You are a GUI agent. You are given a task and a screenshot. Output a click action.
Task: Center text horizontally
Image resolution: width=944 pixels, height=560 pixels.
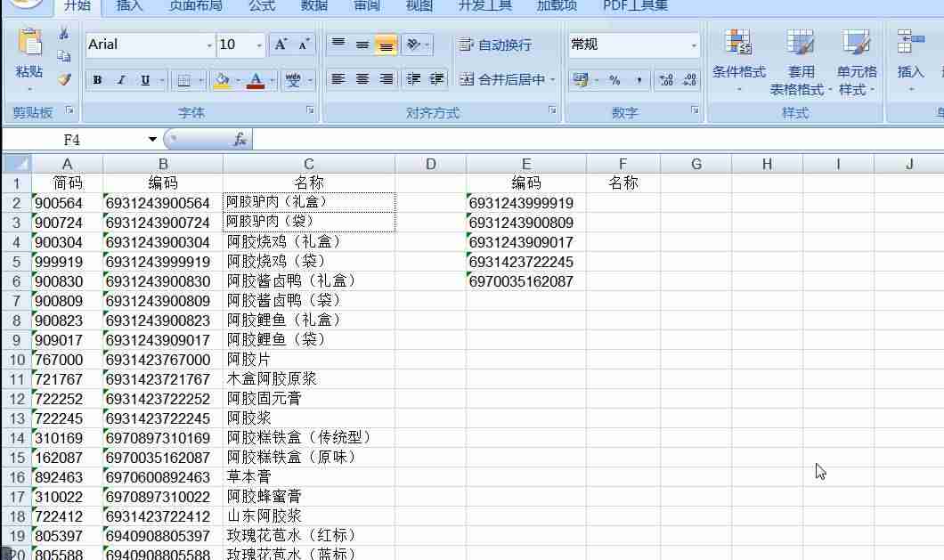click(x=362, y=79)
